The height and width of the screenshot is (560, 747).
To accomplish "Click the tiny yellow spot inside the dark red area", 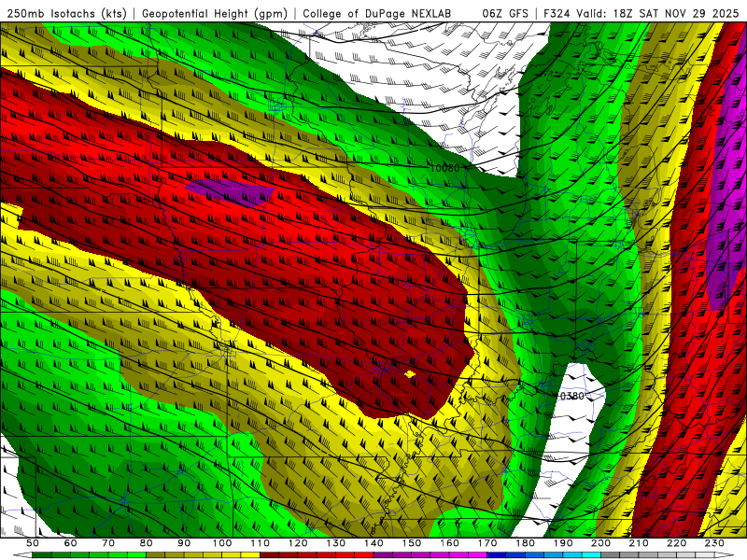I will pyautogui.click(x=410, y=374).
